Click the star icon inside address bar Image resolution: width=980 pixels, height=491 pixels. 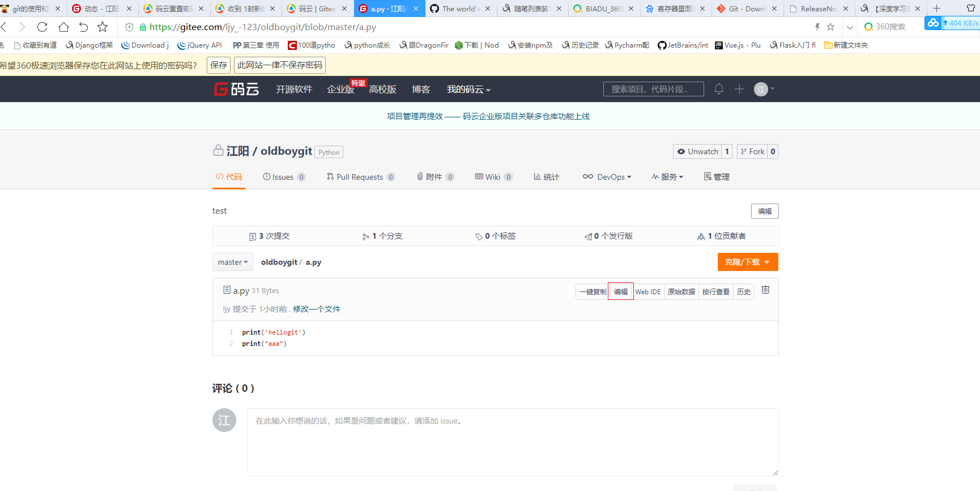click(x=830, y=27)
